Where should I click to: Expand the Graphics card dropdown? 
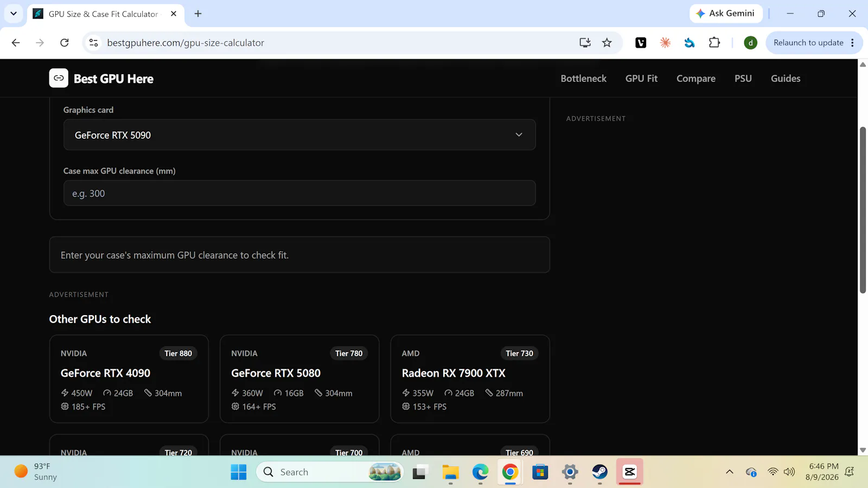(x=299, y=134)
